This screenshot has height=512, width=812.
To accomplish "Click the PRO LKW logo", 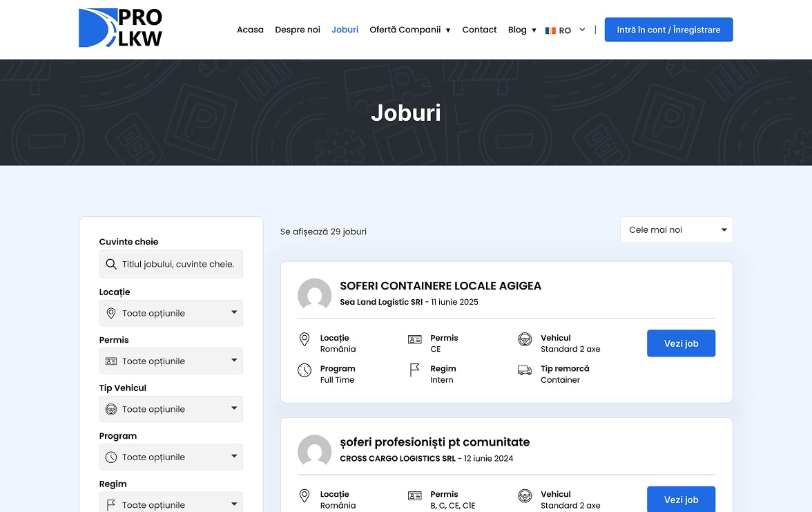I will pyautogui.click(x=121, y=28).
